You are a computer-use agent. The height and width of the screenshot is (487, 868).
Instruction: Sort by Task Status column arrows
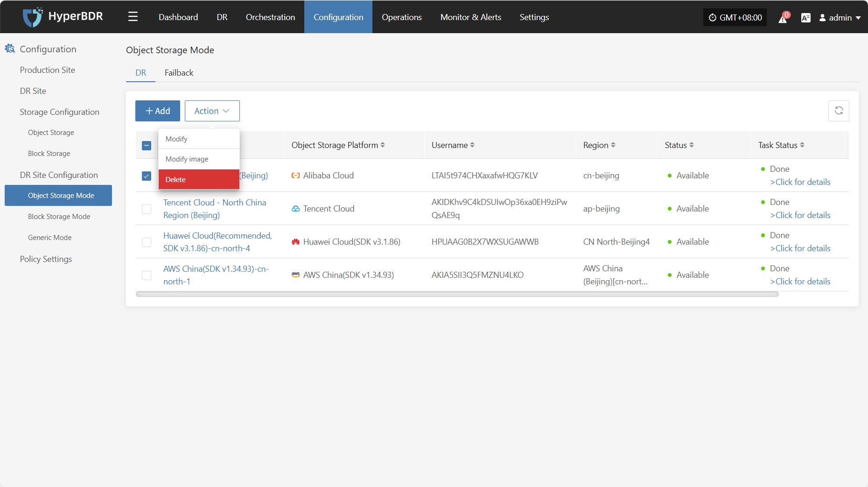(802, 145)
